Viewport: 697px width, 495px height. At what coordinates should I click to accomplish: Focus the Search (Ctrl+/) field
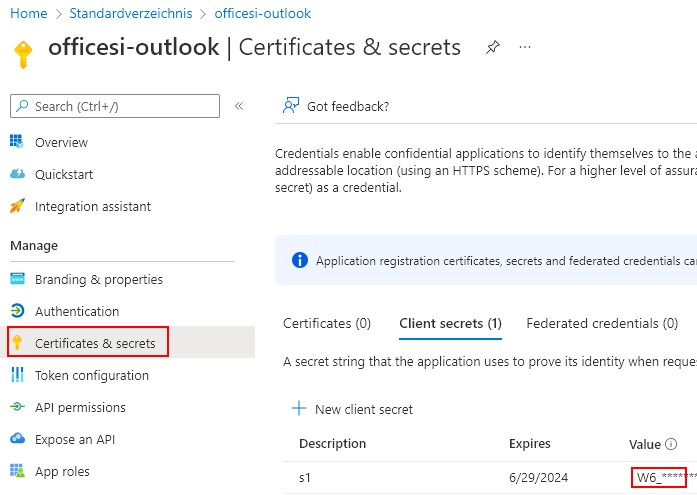pos(115,106)
